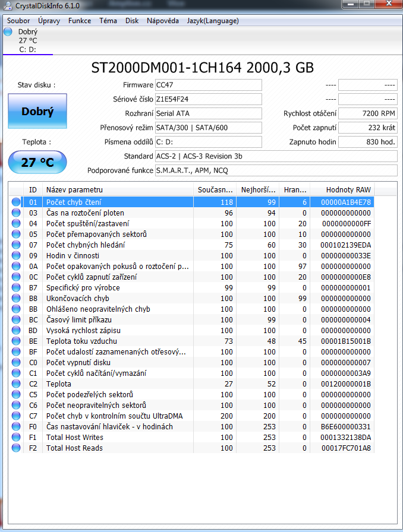Select the Počet chyb čtení row

tap(191, 202)
